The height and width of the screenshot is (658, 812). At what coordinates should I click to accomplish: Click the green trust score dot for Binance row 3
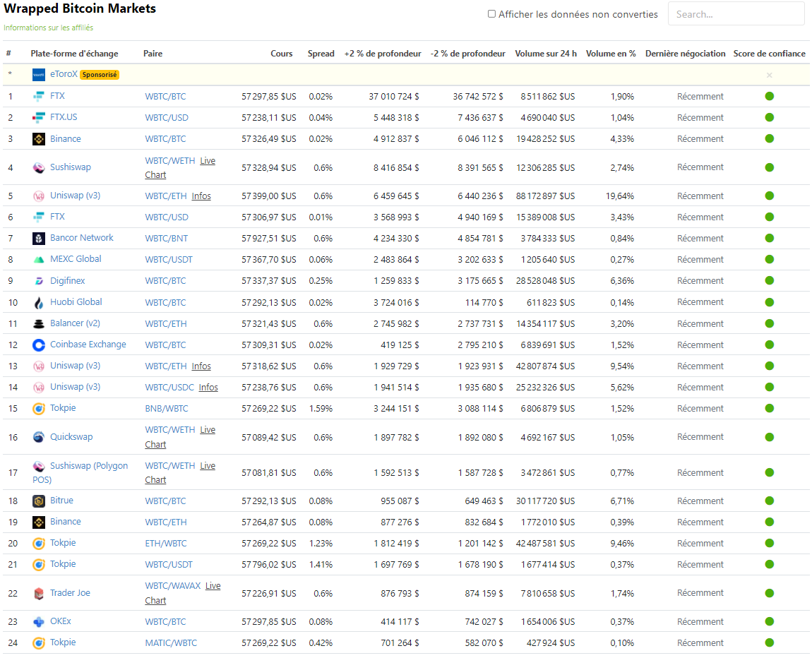tap(769, 139)
